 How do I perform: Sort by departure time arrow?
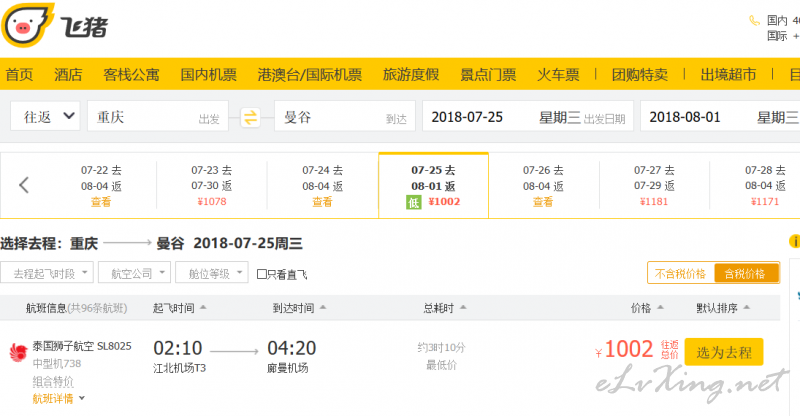pos(203,307)
